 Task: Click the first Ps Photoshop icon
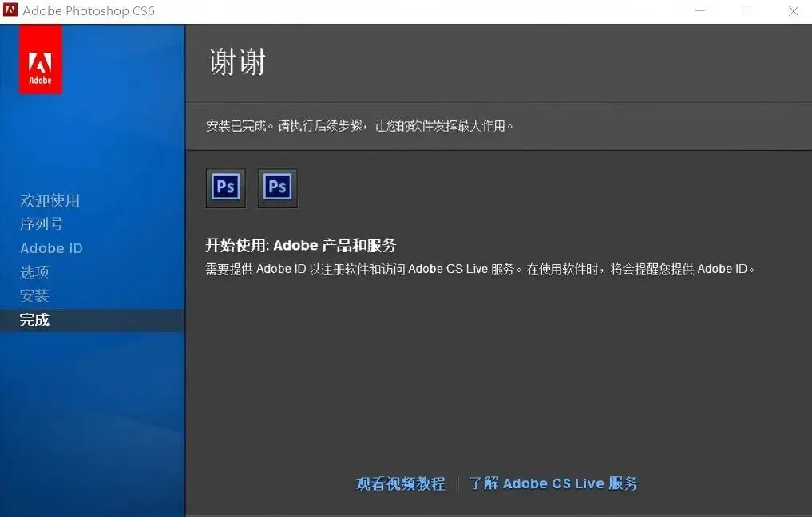pyautogui.click(x=226, y=187)
